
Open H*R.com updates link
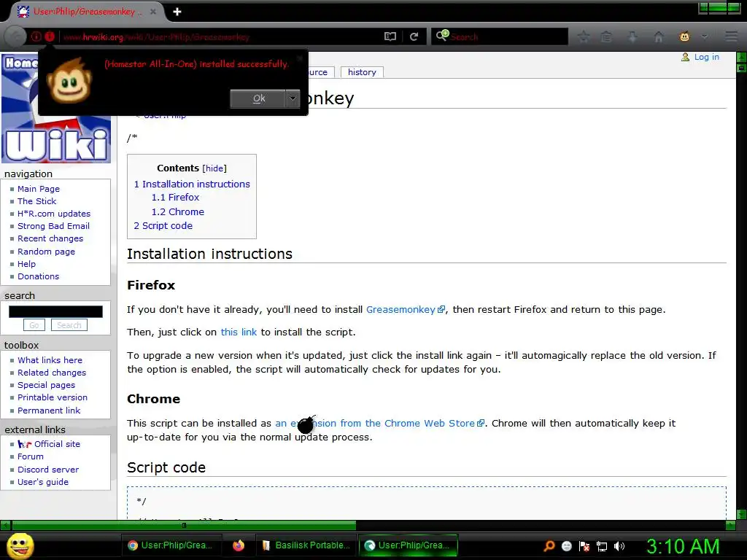pyautogui.click(x=54, y=214)
